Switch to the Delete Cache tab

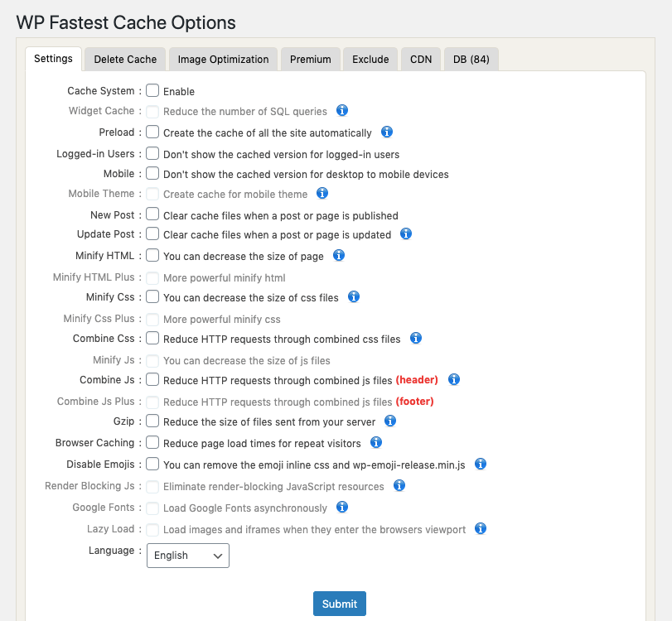pos(124,59)
